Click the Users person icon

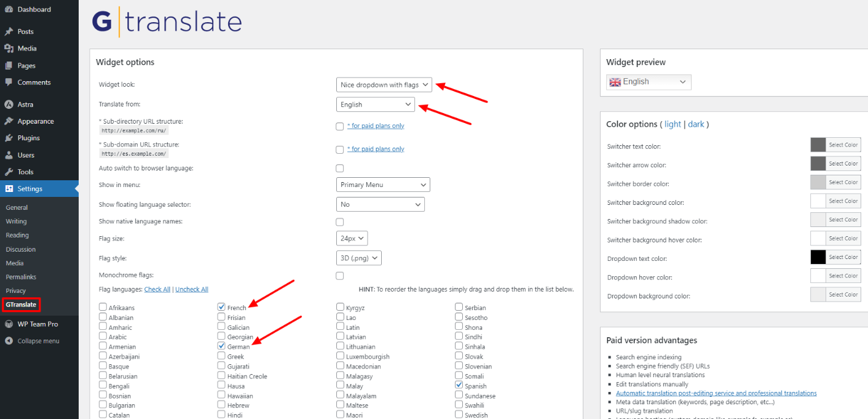(9, 155)
